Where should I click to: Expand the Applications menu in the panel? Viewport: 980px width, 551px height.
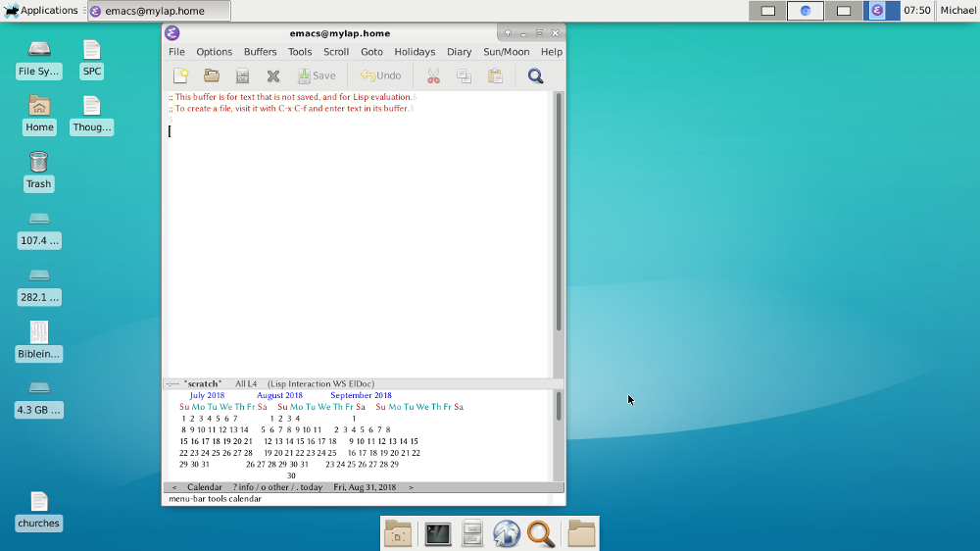41,11
